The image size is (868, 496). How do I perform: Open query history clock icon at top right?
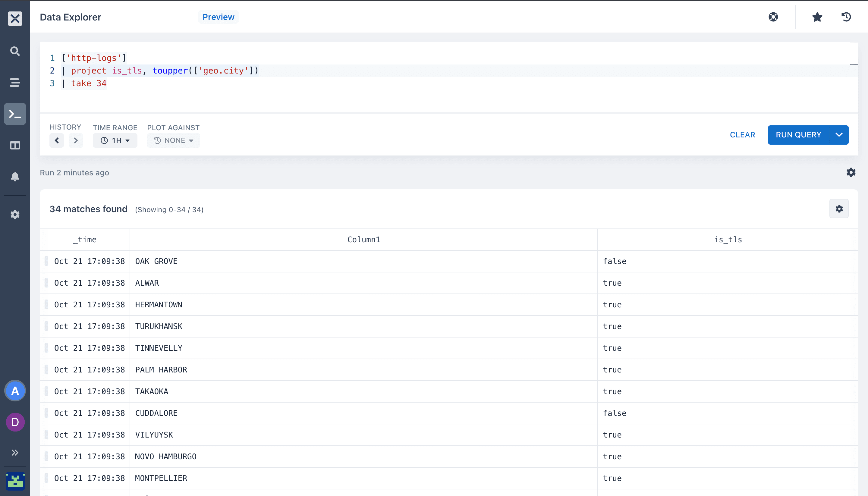click(x=846, y=17)
